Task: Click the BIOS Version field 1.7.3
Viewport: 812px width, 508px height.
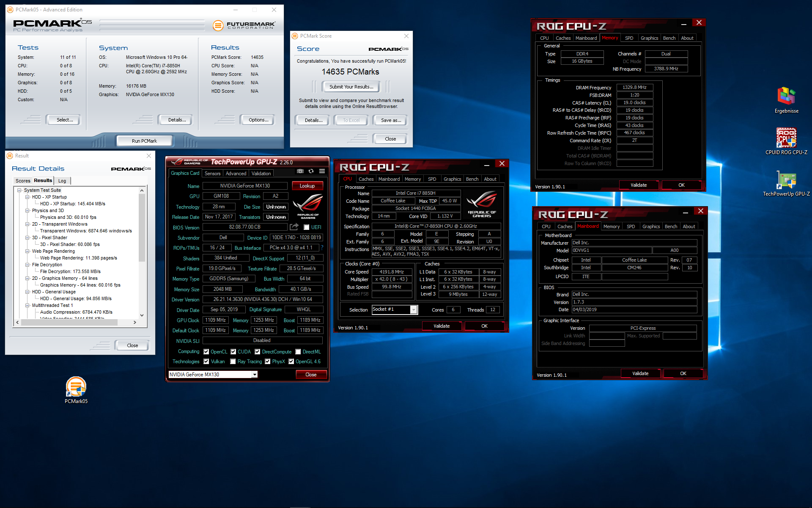Action: (x=634, y=302)
